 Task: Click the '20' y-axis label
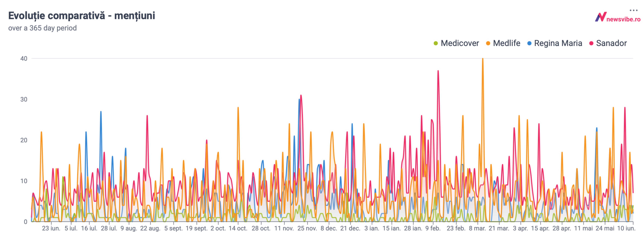click(24, 140)
